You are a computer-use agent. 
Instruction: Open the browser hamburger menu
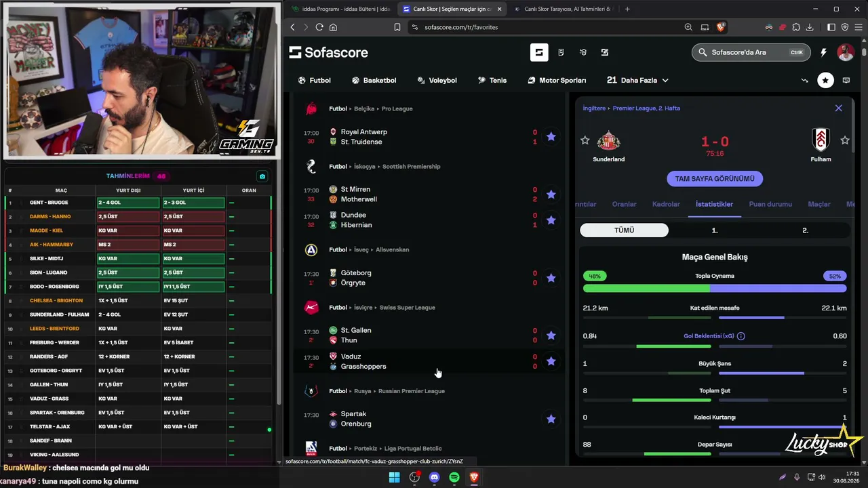pyautogui.click(x=858, y=27)
